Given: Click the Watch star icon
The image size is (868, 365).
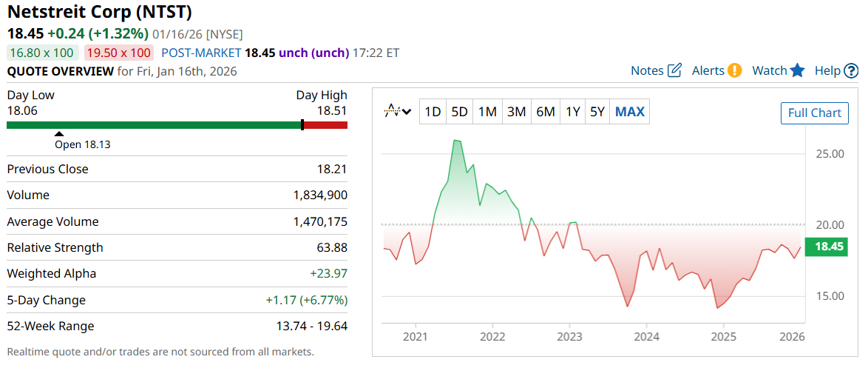Looking at the screenshot, I should 797,70.
